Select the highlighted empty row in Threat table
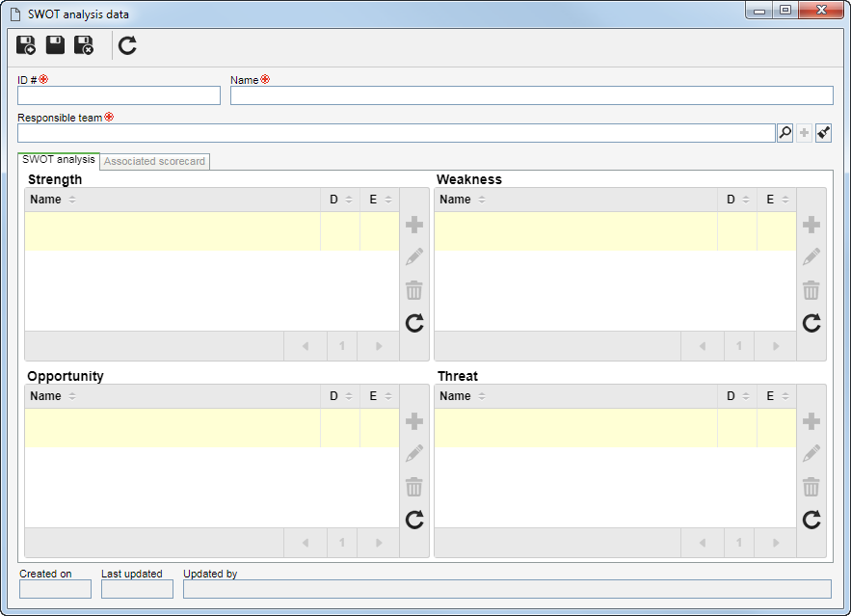 click(616, 428)
